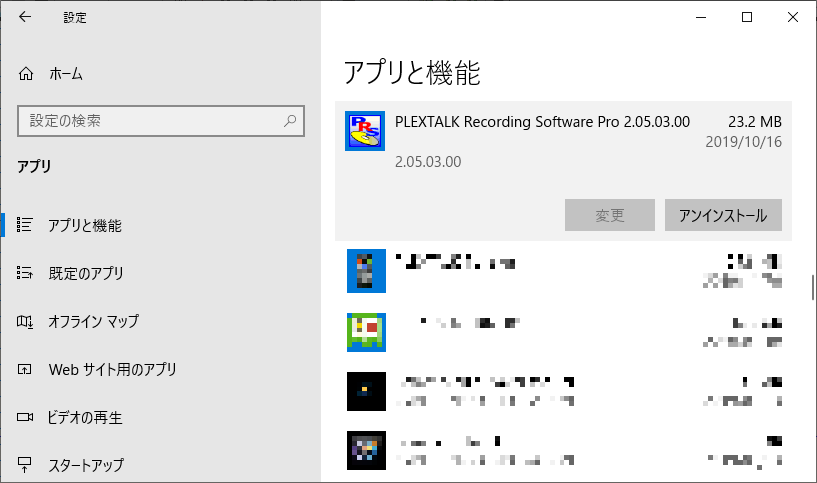Screen dimensions: 817x483
Task: Close the 設定 window
Action: [x=793, y=17]
